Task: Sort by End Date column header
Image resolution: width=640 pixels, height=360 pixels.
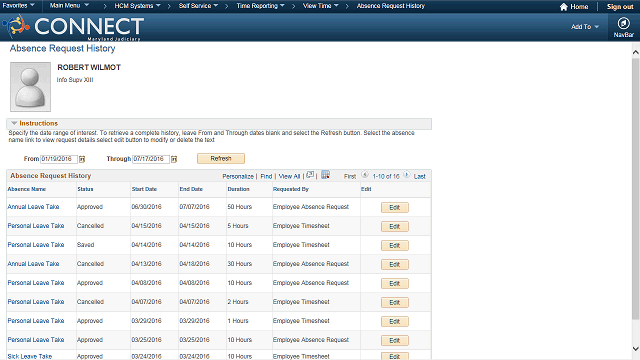Action: click(191, 189)
